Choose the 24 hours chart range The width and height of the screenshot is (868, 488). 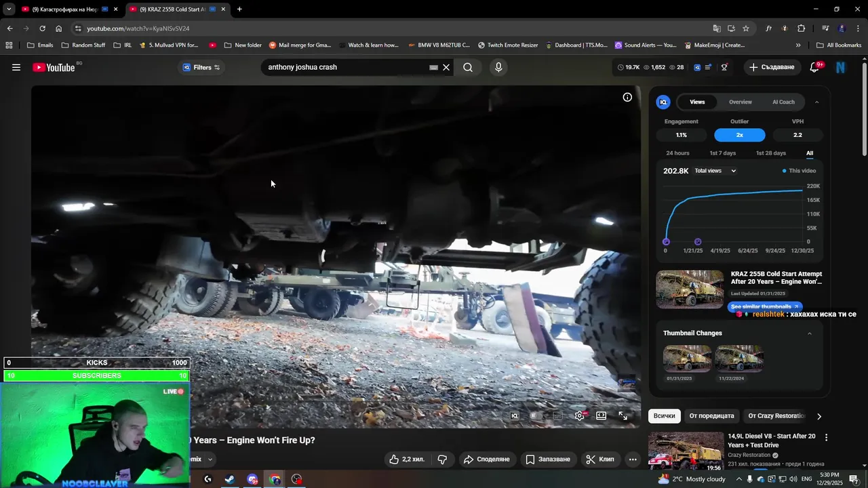click(x=677, y=153)
